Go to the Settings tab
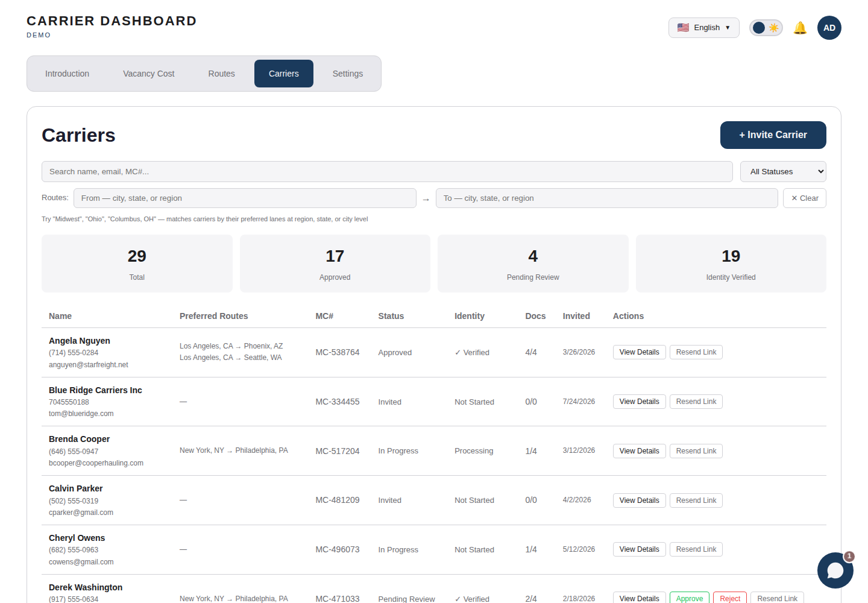 click(348, 74)
